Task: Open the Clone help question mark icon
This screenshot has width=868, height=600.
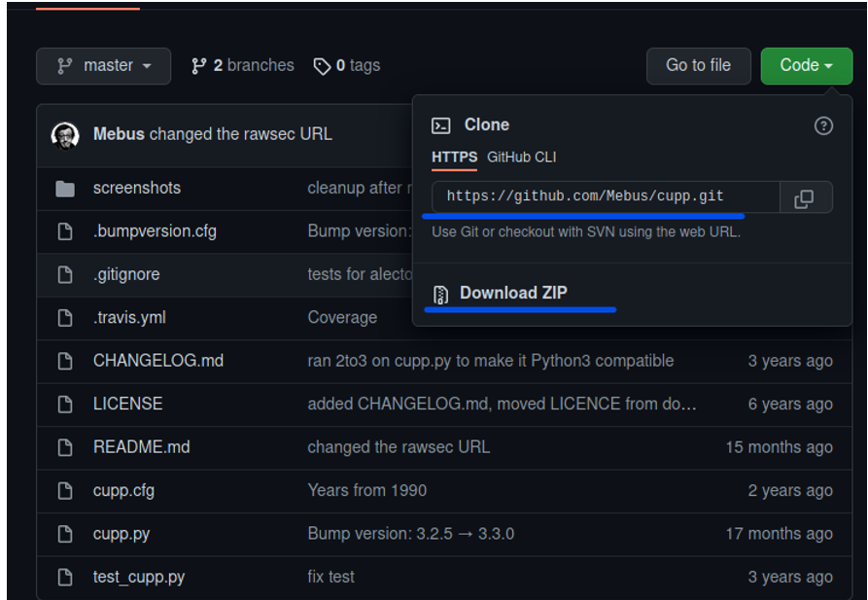Action: click(x=823, y=125)
